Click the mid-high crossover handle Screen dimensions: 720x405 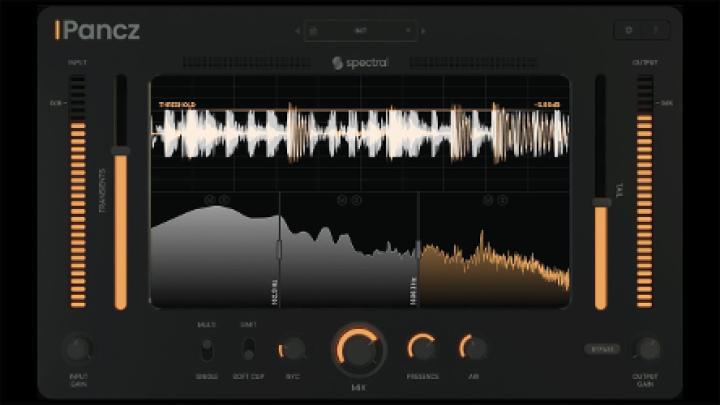[418, 249]
